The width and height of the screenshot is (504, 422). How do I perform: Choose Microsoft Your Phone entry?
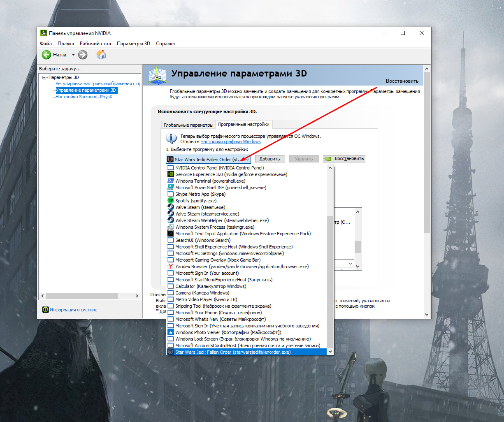[x=246, y=313]
